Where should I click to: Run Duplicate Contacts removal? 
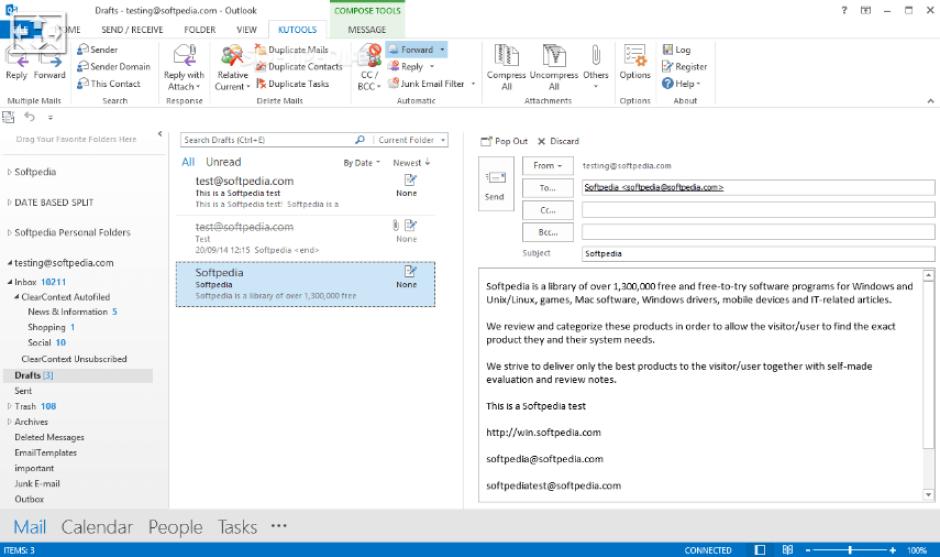point(299,67)
